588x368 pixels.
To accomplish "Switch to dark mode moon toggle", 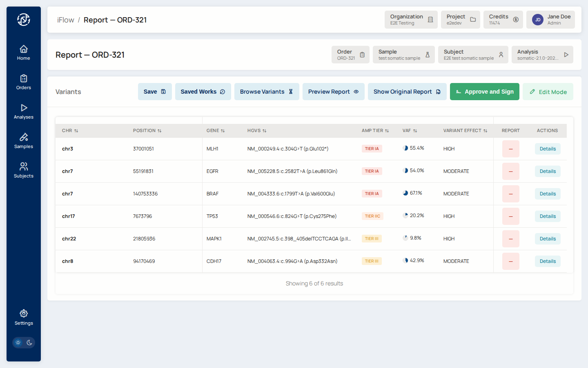I will pos(29,343).
